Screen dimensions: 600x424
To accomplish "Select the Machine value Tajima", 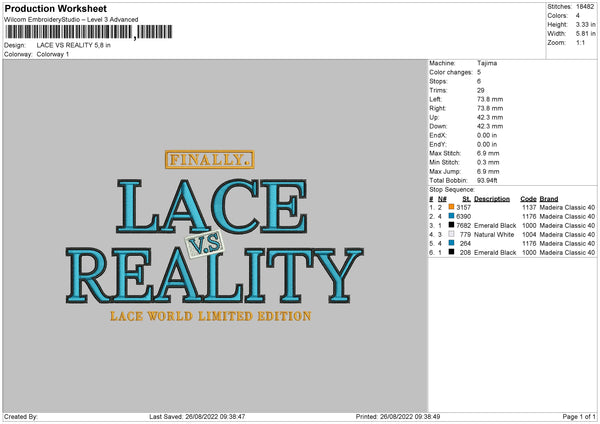I will [x=487, y=63].
